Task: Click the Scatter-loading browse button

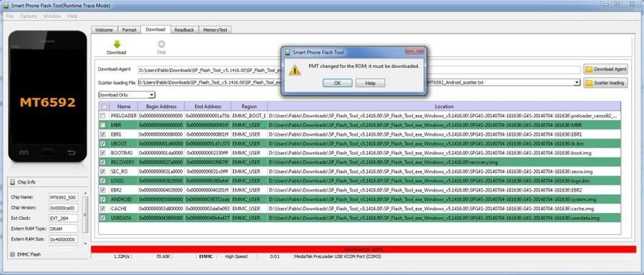Action: point(606,83)
